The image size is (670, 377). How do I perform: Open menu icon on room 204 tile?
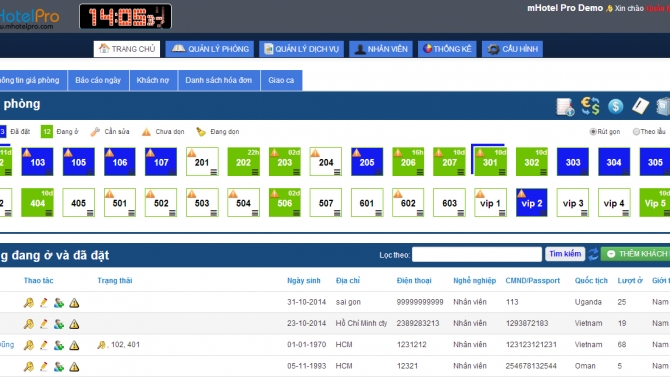tap(337, 172)
